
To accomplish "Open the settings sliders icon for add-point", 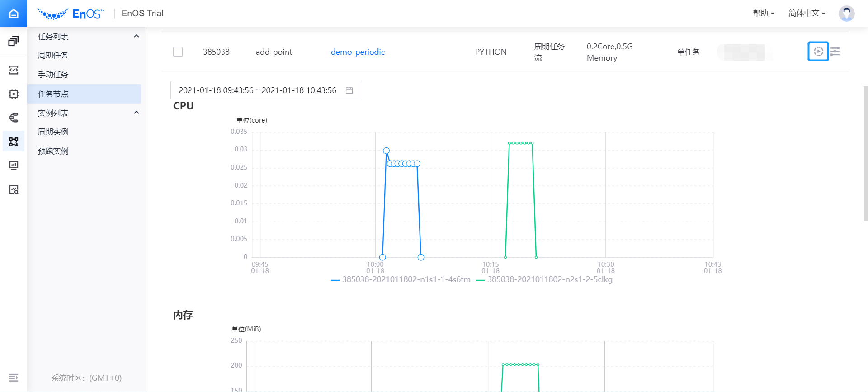I will point(835,52).
